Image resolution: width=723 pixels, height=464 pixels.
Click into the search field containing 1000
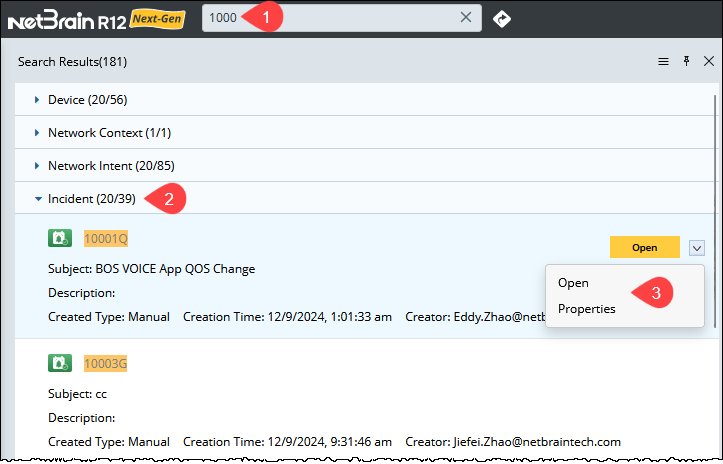(342, 18)
